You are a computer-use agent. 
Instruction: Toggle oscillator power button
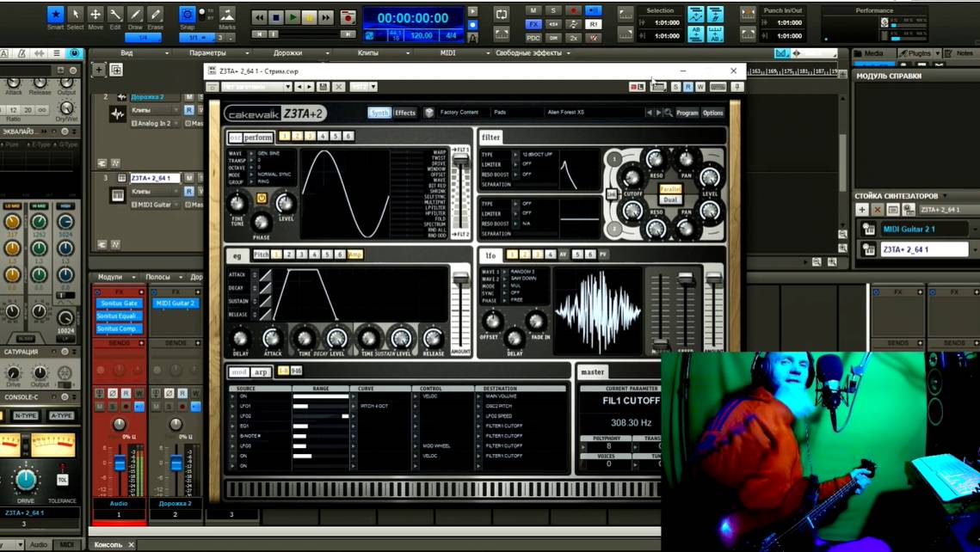[262, 199]
